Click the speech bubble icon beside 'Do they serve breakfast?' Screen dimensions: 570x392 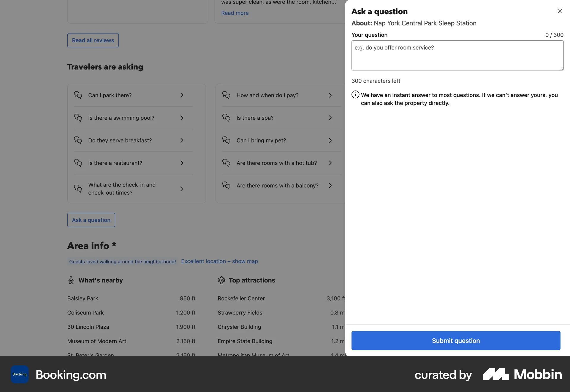coord(78,140)
